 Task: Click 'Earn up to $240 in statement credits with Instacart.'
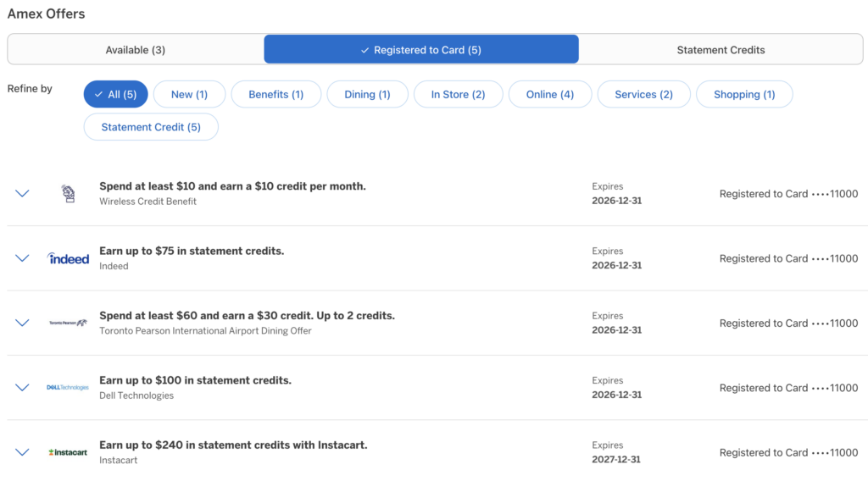[234, 445]
